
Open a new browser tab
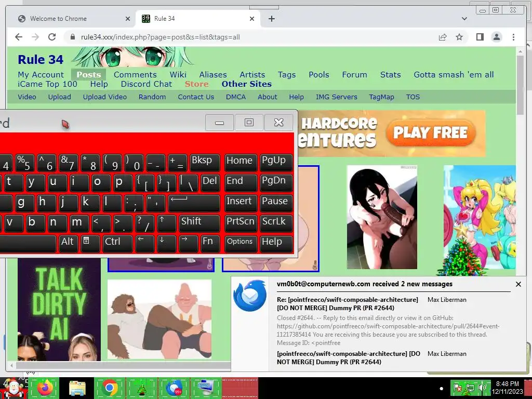pyautogui.click(x=271, y=19)
